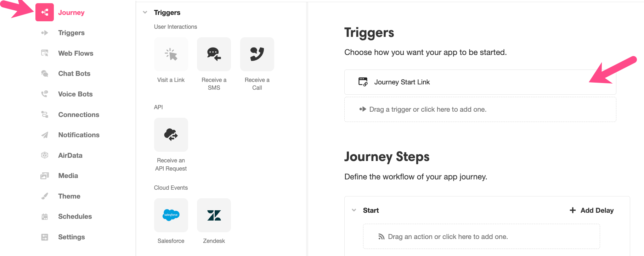Viewport: 644px width, 256px height.
Task: Add the Zendesk cloud event trigger
Action: (214, 215)
